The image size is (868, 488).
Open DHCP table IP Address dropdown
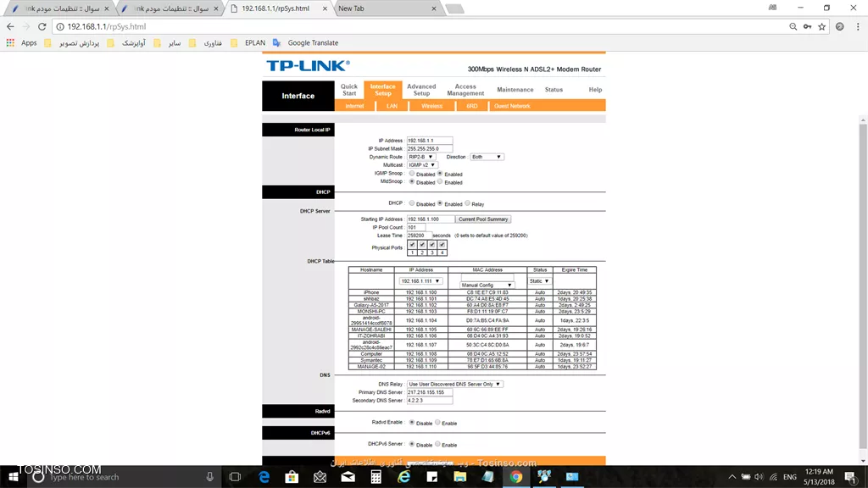click(x=420, y=281)
